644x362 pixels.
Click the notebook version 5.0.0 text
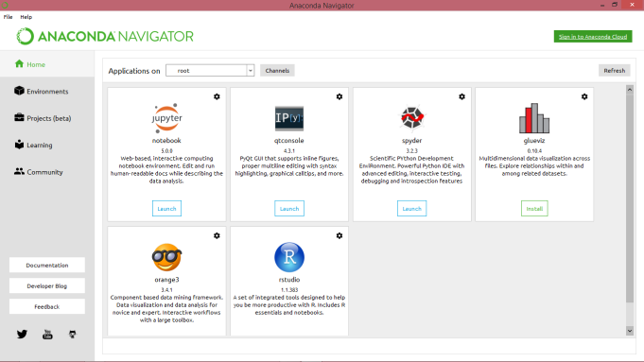[x=166, y=150]
